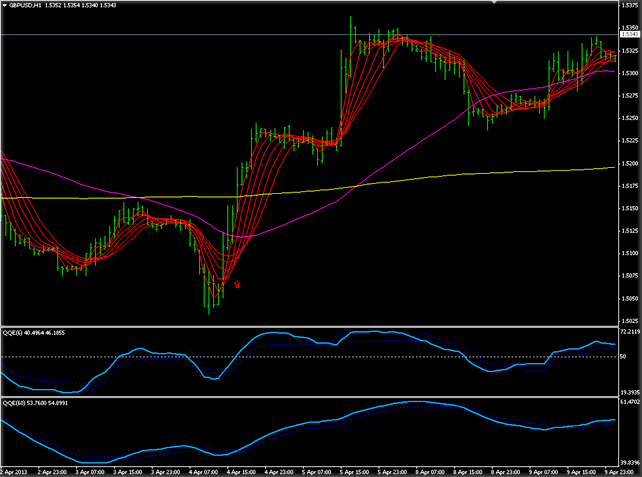Click the 19.3935 value on QQE(6) scale
642x477 pixels.
click(629, 392)
